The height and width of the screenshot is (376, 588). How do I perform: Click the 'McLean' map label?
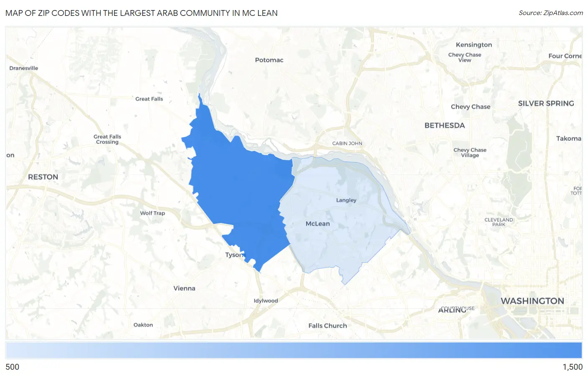318,224
